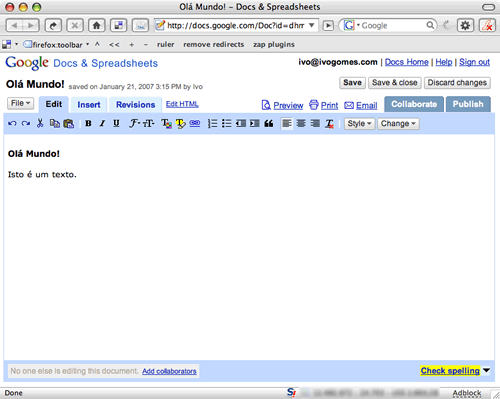The width and height of the screenshot is (500, 399).
Task: Click the increase indent icon
Action: 255,123
